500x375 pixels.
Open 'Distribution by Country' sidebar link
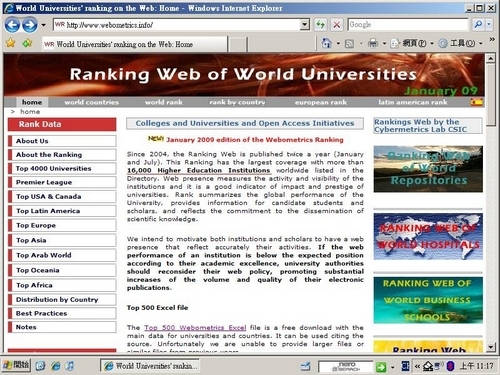point(62,299)
